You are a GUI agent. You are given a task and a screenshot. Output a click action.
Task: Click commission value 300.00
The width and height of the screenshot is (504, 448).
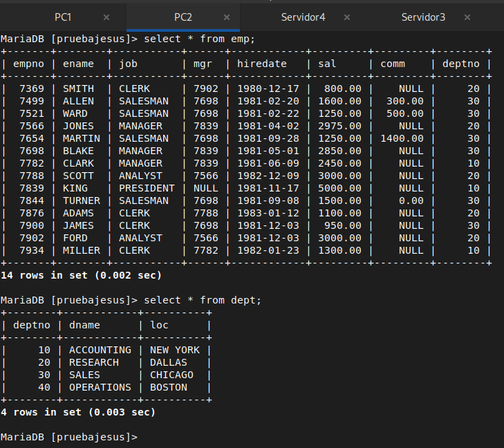pyautogui.click(x=405, y=101)
